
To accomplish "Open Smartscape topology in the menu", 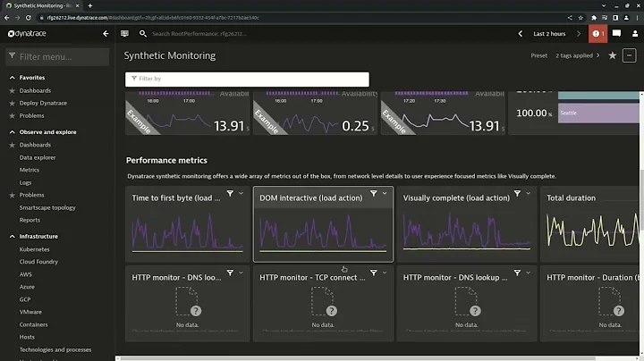I will pyautogui.click(x=47, y=207).
